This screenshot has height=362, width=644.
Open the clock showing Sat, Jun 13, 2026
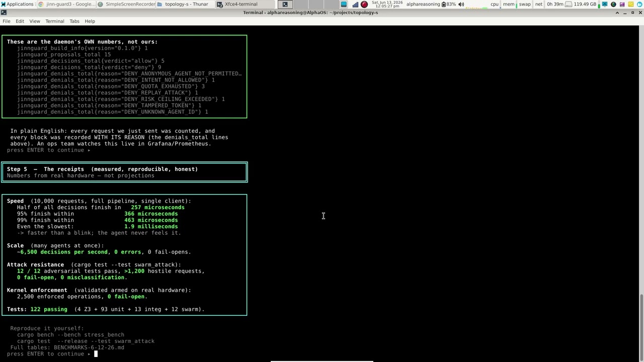point(387,4)
